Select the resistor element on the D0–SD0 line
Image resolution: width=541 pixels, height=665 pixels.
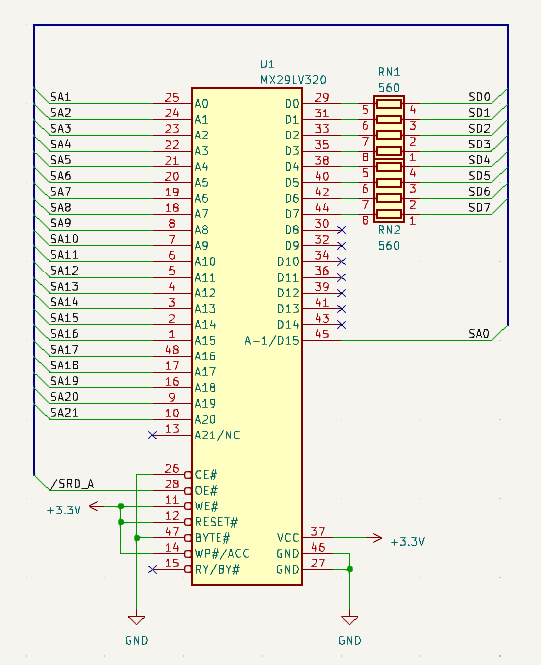click(x=389, y=103)
